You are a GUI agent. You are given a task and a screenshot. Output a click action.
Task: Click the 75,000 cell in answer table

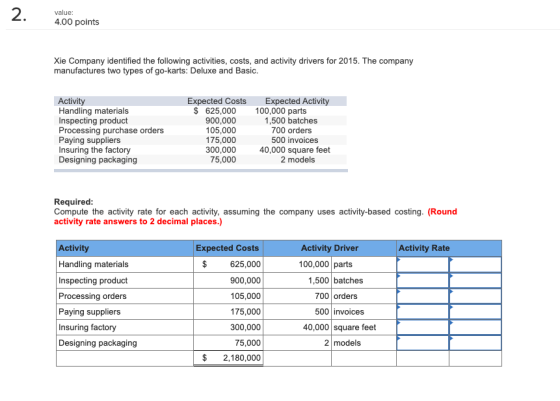(x=228, y=343)
